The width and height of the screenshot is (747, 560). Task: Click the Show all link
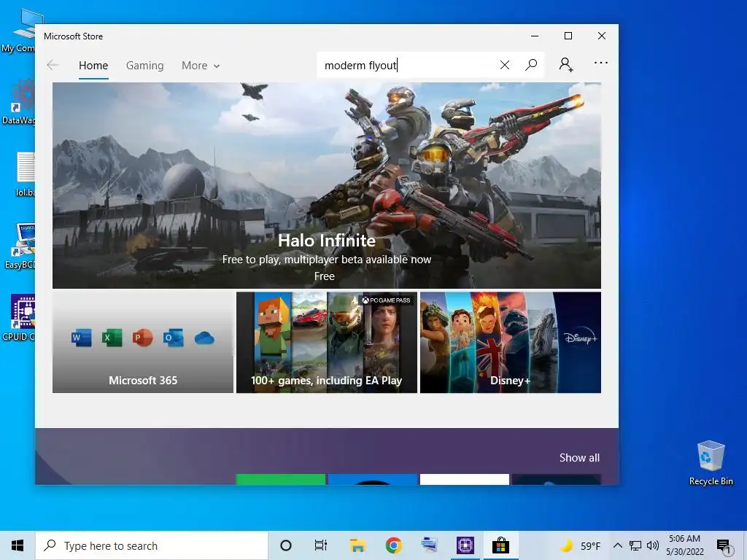tap(579, 458)
